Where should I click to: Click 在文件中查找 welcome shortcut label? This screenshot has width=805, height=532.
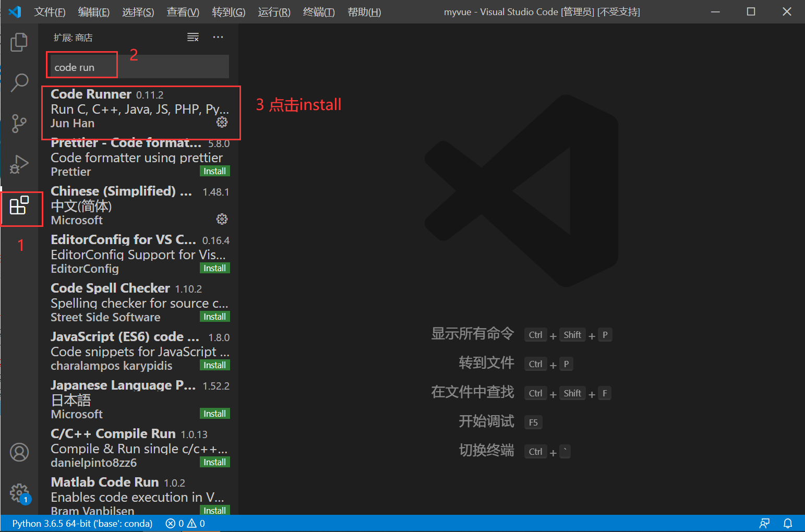[x=473, y=392]
